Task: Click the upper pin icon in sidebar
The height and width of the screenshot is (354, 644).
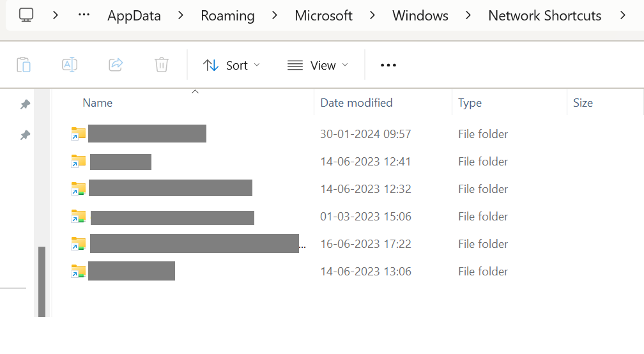Action: coord(25,104)
